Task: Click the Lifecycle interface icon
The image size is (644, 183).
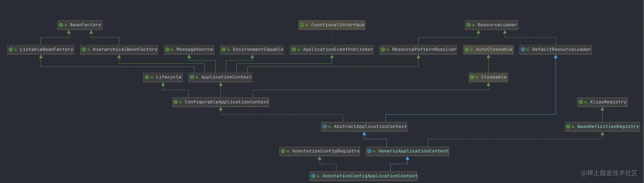Action: [x=147, y=77]
